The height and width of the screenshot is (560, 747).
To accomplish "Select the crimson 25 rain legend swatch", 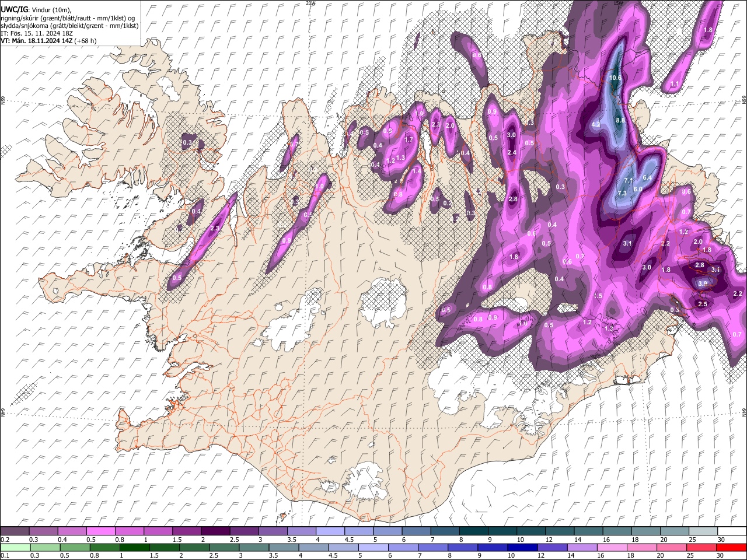I will click(x=701, y=547).
